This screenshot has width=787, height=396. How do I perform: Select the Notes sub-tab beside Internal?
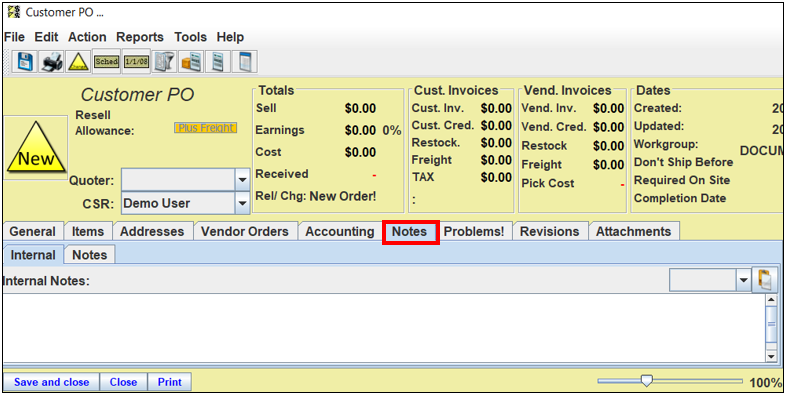coord(90,255)
